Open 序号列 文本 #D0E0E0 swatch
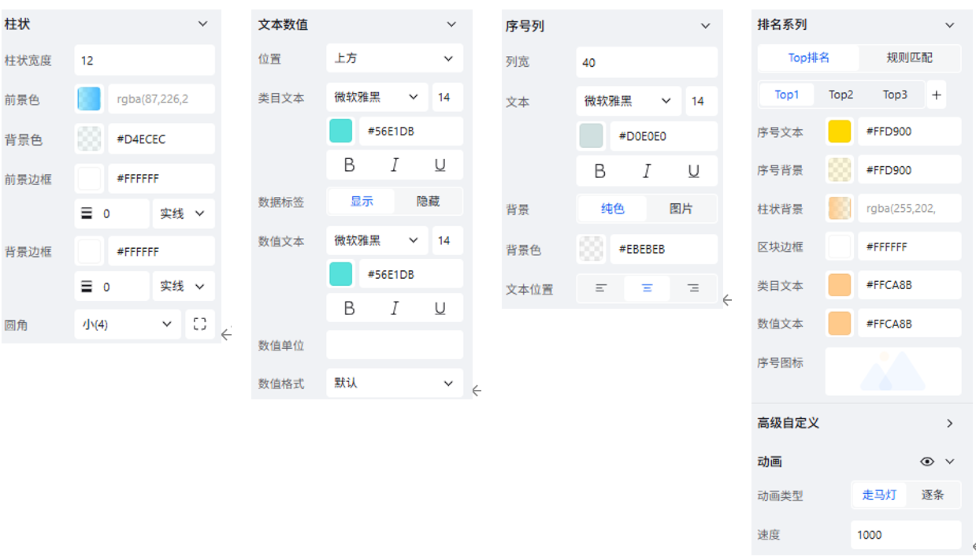 tap(591, 136)
